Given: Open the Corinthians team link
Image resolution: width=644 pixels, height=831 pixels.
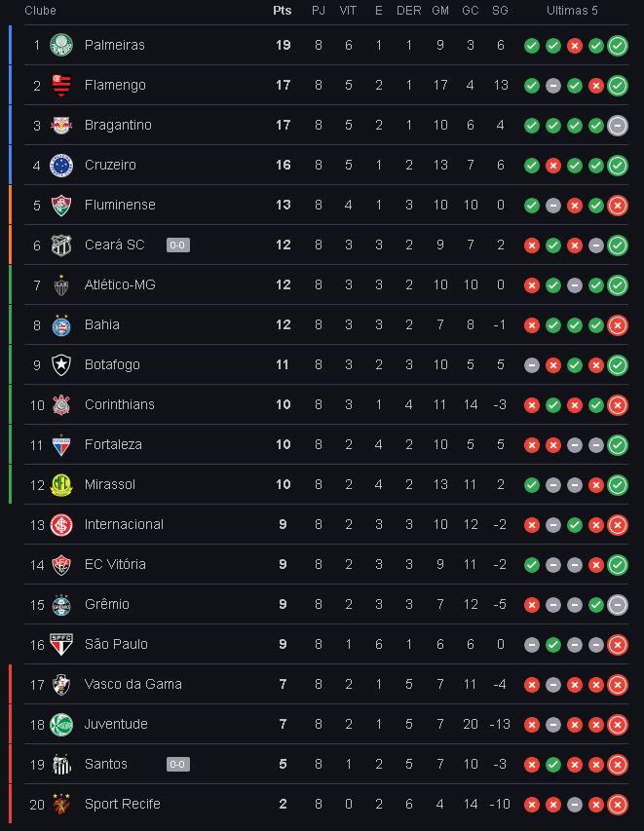Looking at the screenshot, I should tap(120, 405).
